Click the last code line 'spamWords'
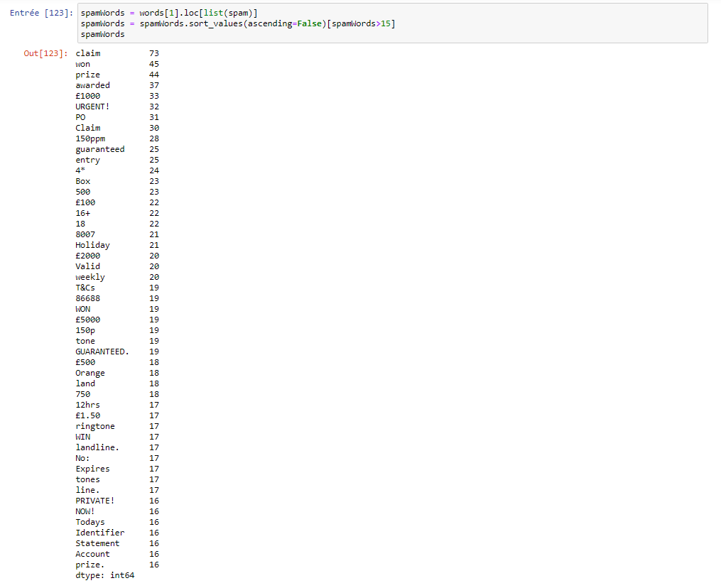Screen dimensions: 721x588 (102, 34)
